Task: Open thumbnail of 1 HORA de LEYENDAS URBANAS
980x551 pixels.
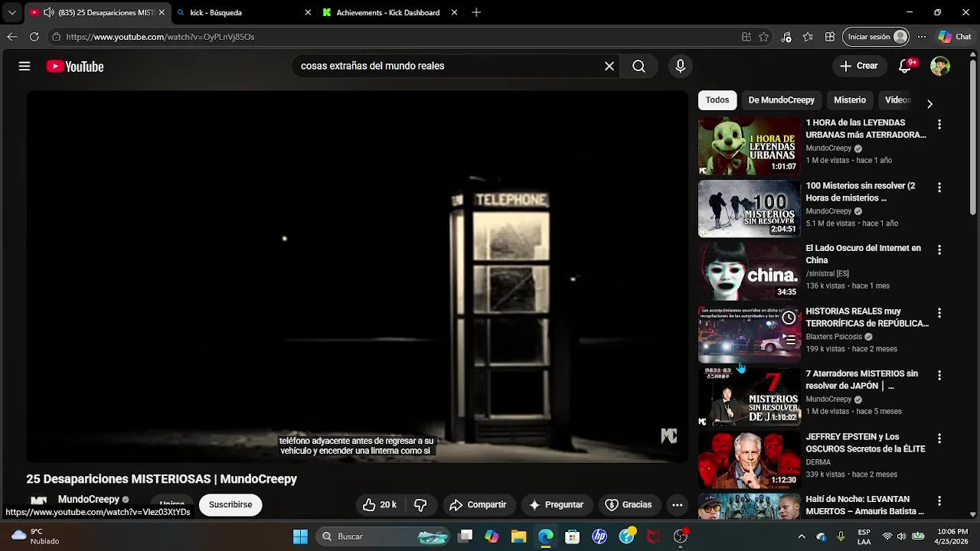Action: pyautogui.click(x=750, y=145)
